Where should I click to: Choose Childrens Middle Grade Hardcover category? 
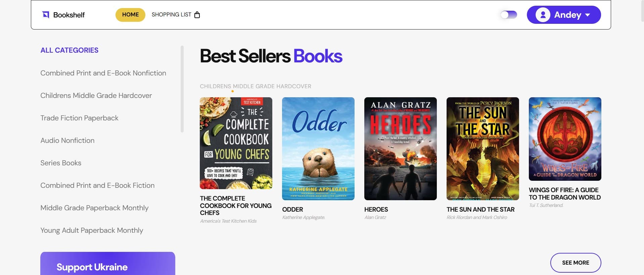point(96,96)
